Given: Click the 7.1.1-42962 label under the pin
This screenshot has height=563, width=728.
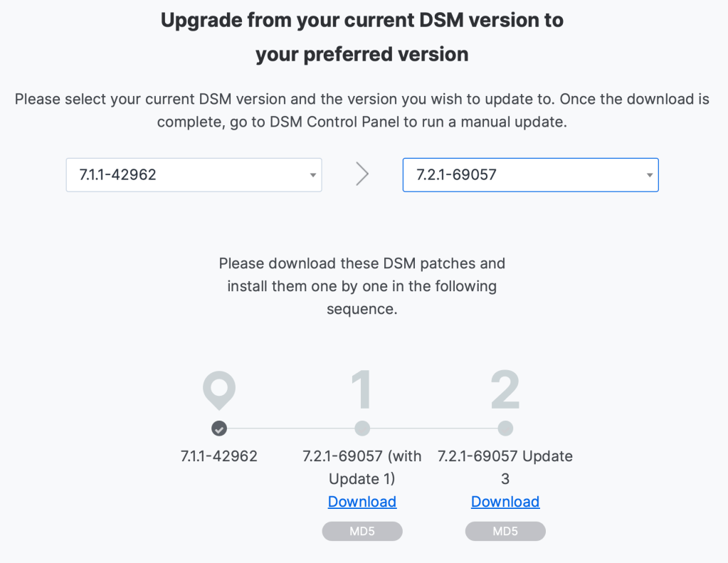Looking at the screenshot, I should click(x=219, y=456).
